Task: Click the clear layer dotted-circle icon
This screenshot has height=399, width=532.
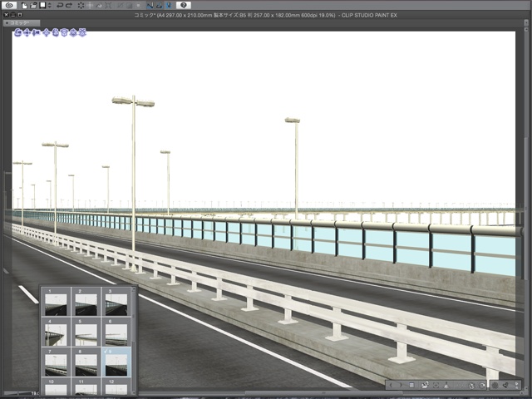Action: tap(81, 6)
